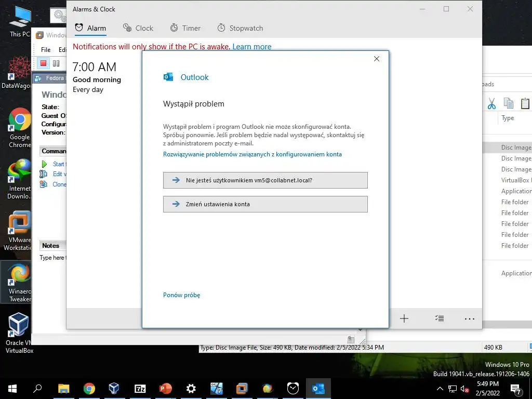Close the Outlook error dialog
This screenshot has width=532, height=399.
point(376,59)
